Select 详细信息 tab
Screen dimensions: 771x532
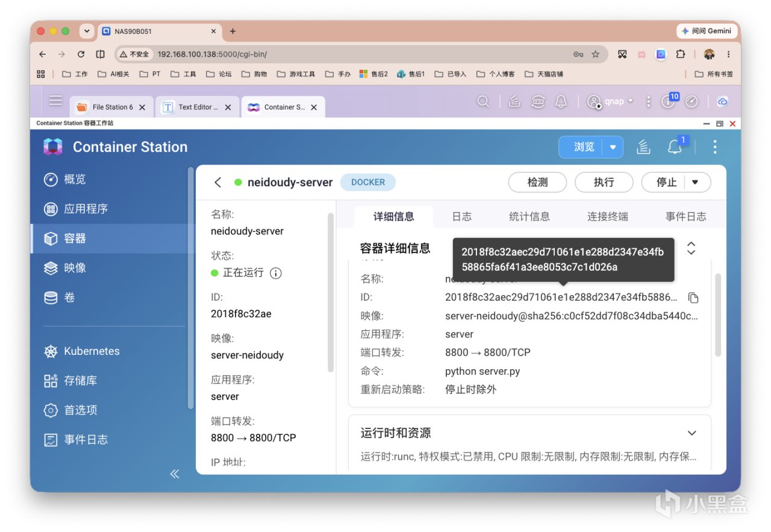(x=394, y=217)
